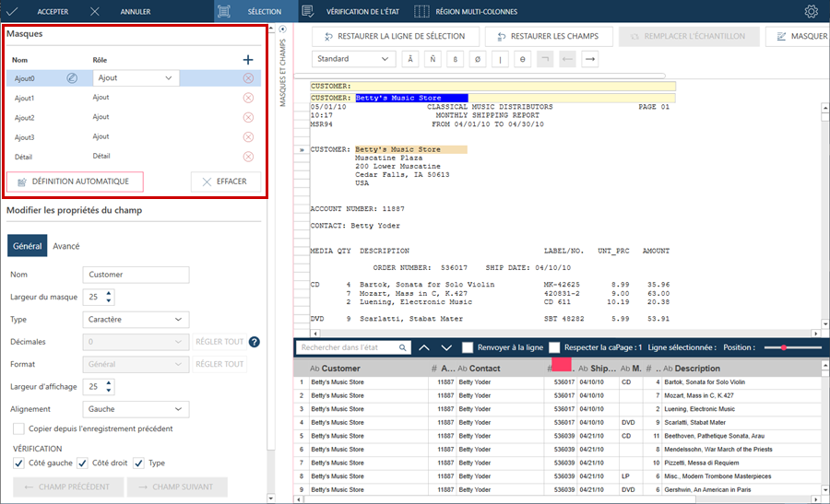The image size is (830, 504).
Task: Open the Ajout role dropdown
Action: [x=136, y=78]
